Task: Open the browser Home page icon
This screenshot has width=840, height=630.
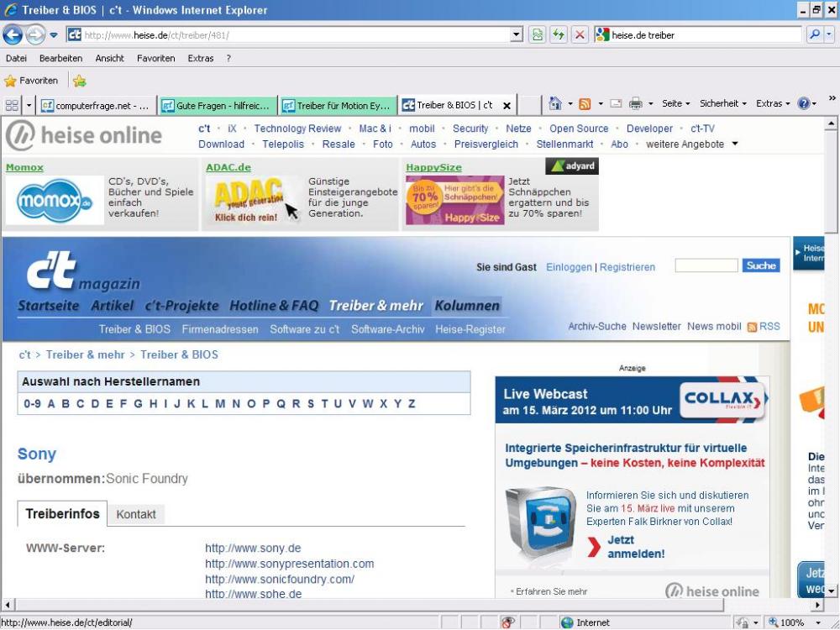Action: click(x=556, y=105)
